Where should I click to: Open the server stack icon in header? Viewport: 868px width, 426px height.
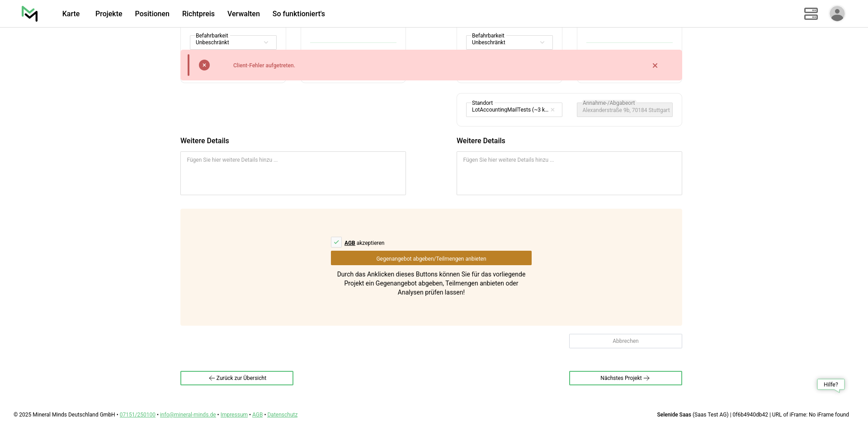tap(811, 14)
